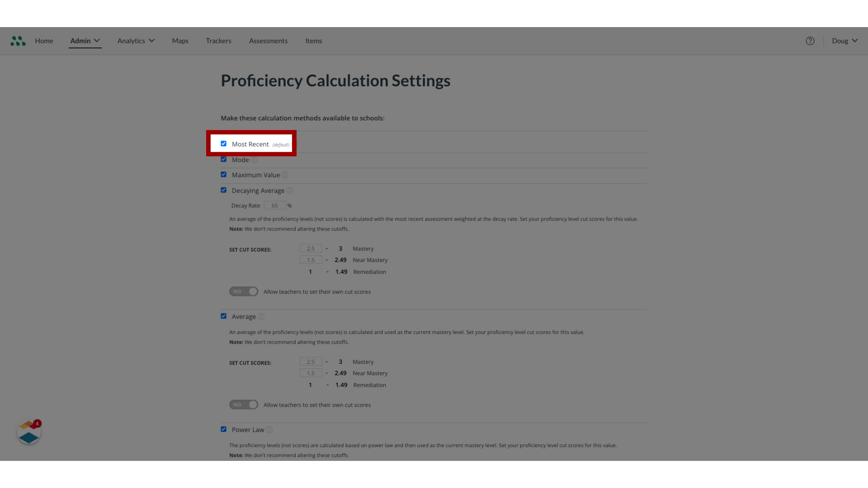Toggle the Decaying Average checkbox

tap(224, 189)
